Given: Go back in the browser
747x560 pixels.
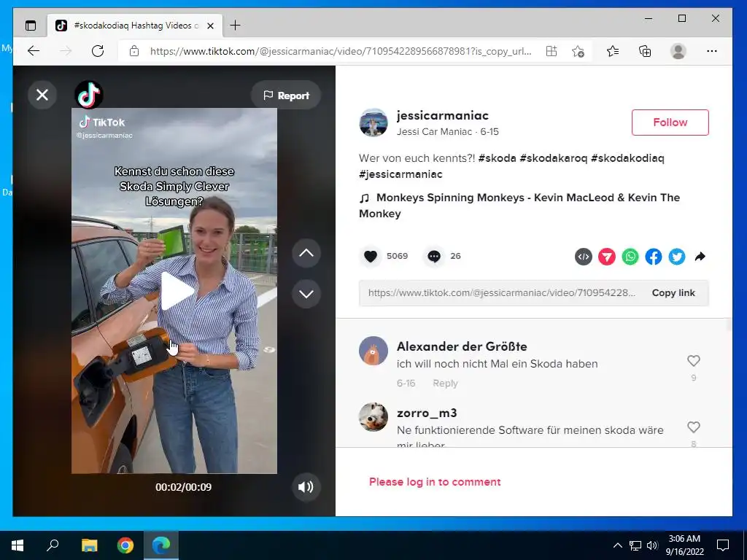Looking at the screenshot, I should pyautogui.click(x=34, y=51).
